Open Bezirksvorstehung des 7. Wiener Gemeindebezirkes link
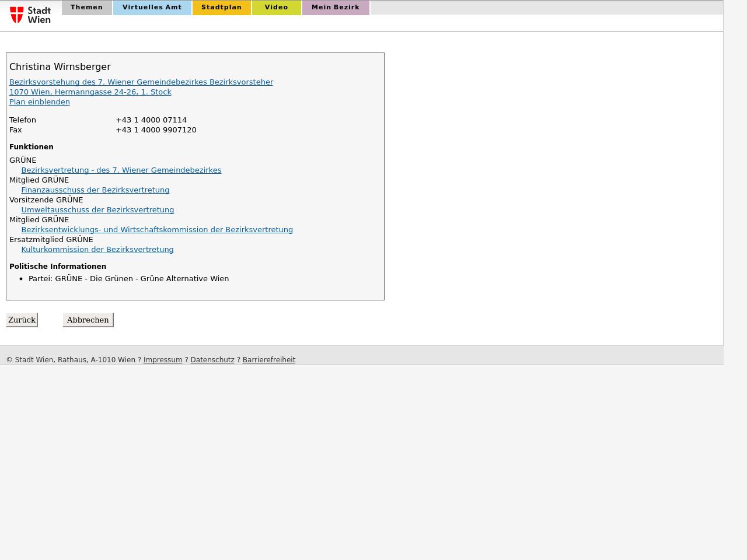This screenshot has height=560, width=747. [141, 82]
